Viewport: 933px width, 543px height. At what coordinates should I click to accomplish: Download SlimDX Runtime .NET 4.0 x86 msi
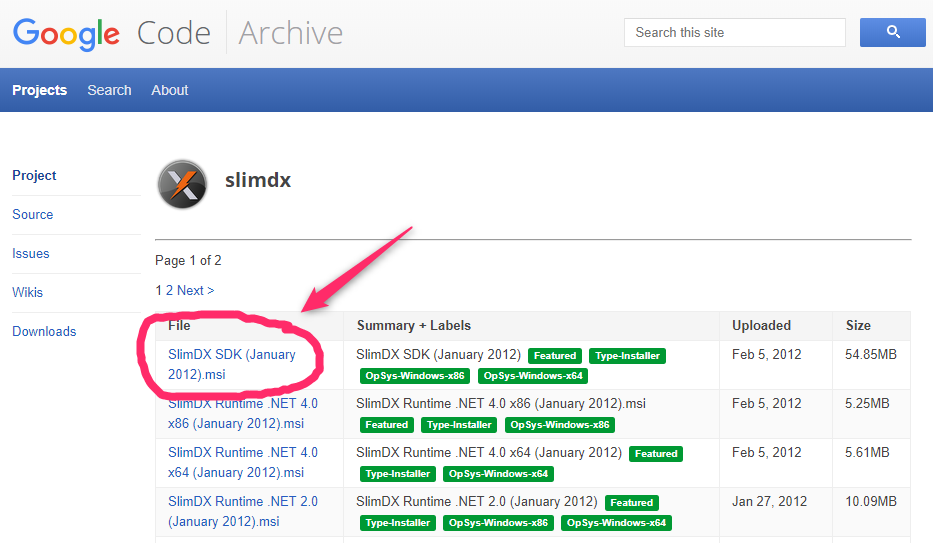point(243,413)
